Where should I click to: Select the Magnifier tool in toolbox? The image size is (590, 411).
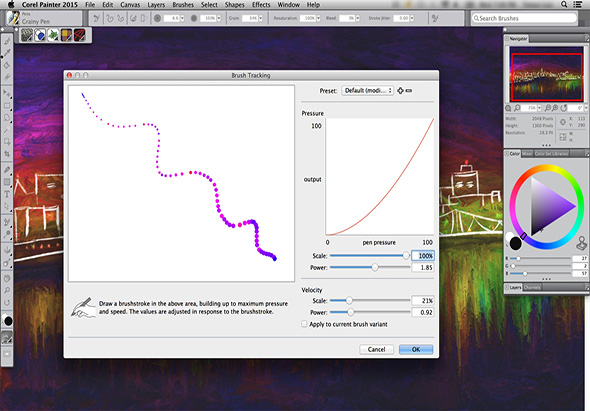[x=7, y=290]
